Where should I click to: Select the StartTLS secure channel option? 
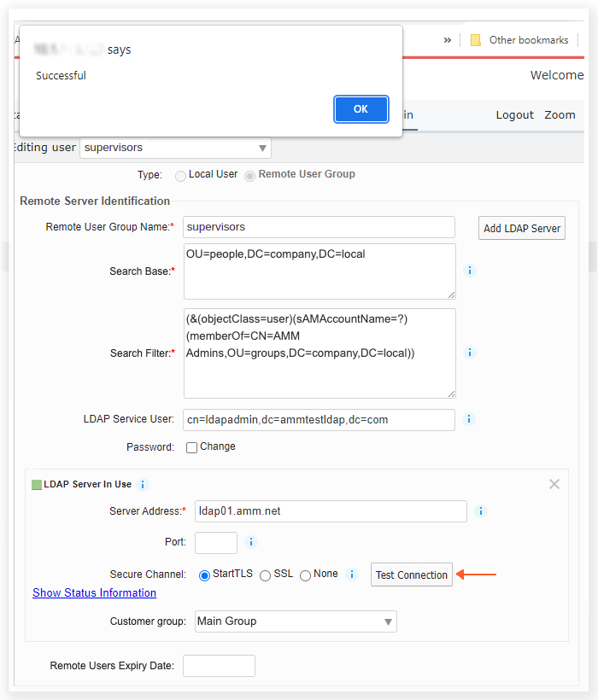(204, 575)
